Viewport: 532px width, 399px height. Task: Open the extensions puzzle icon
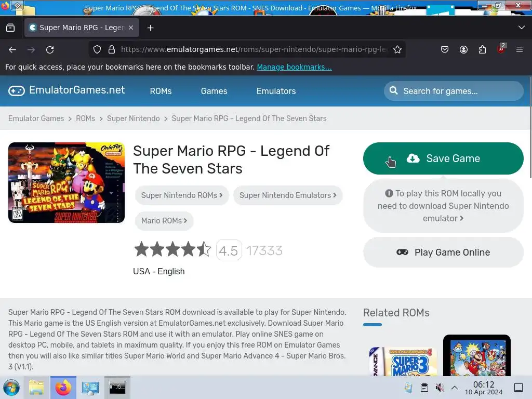tap(482, 49)
